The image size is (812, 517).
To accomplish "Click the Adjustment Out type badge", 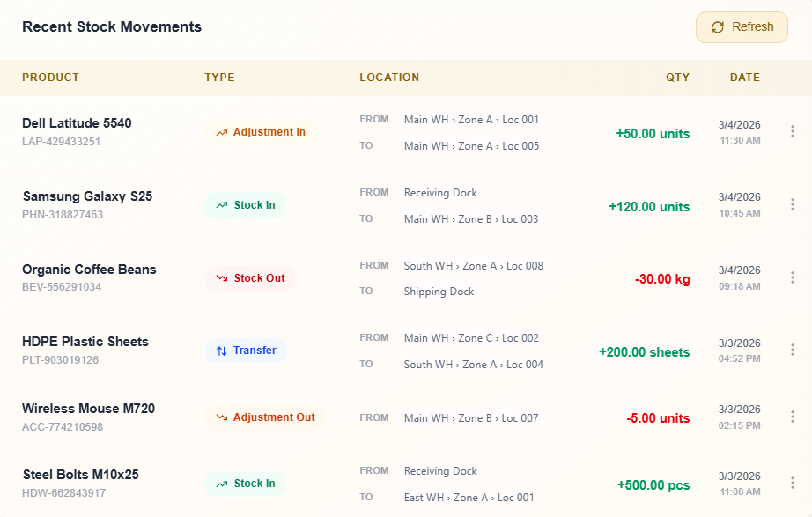I will [265, 417].
